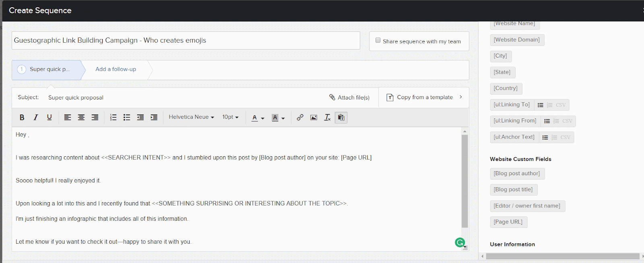Insert the [Blog post title] custom field

tap(513, 190)
